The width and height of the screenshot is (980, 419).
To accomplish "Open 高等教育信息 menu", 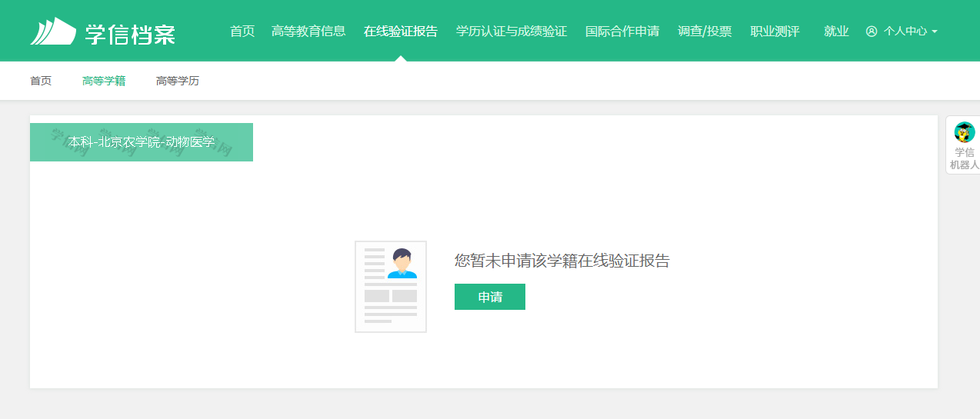I will pyautogui.click(x=308, y=32).
